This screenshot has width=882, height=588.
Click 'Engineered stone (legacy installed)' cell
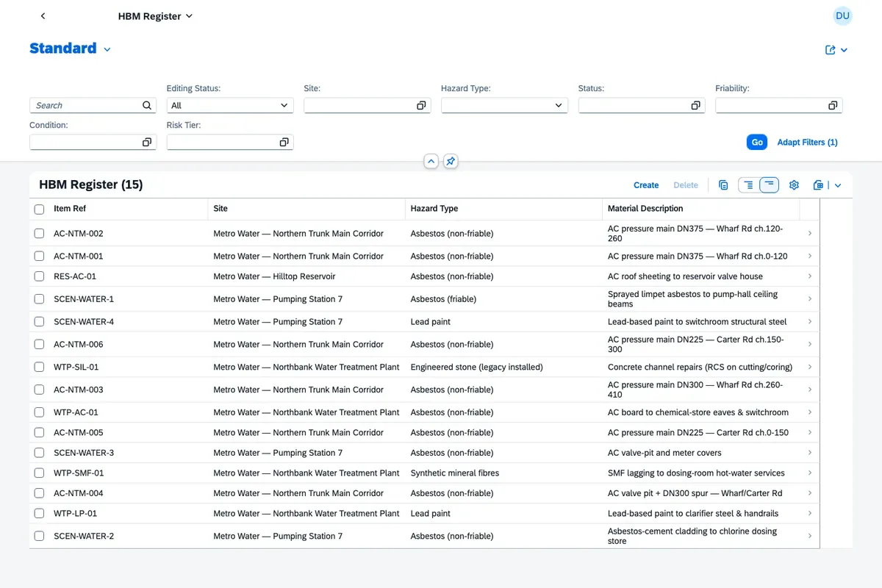point(476,367)
